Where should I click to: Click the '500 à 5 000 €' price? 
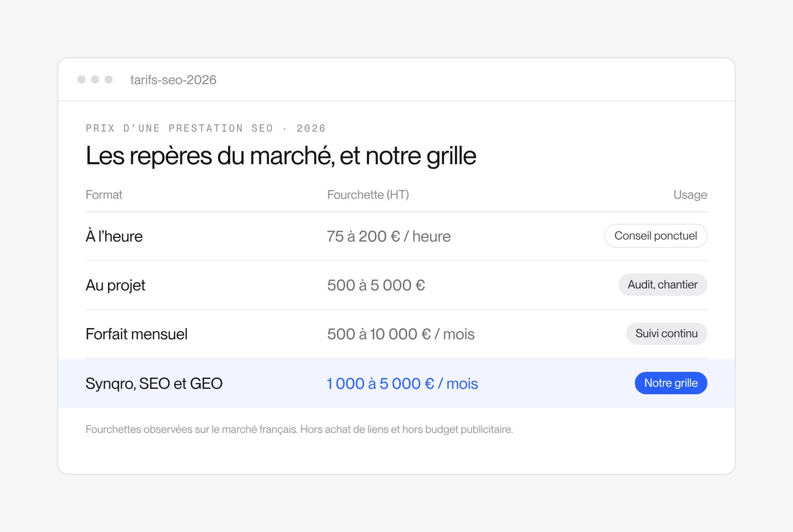(x=376, y=285)
